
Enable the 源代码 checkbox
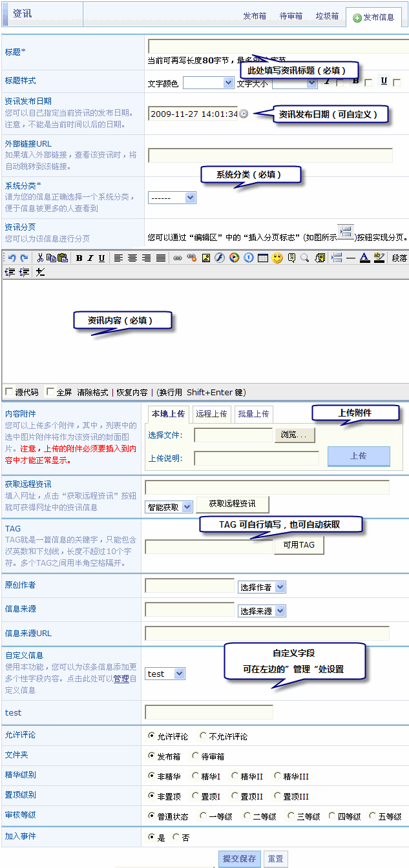9,391
